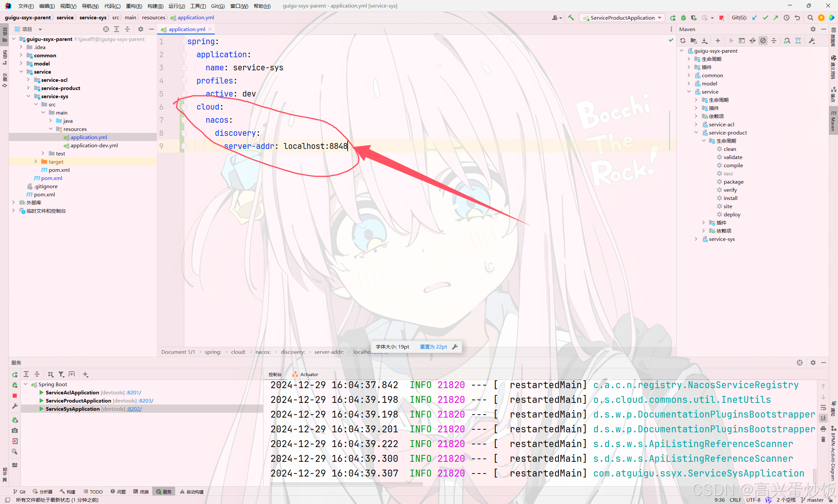Open search everywhere magnifier icon

(810, 18)
